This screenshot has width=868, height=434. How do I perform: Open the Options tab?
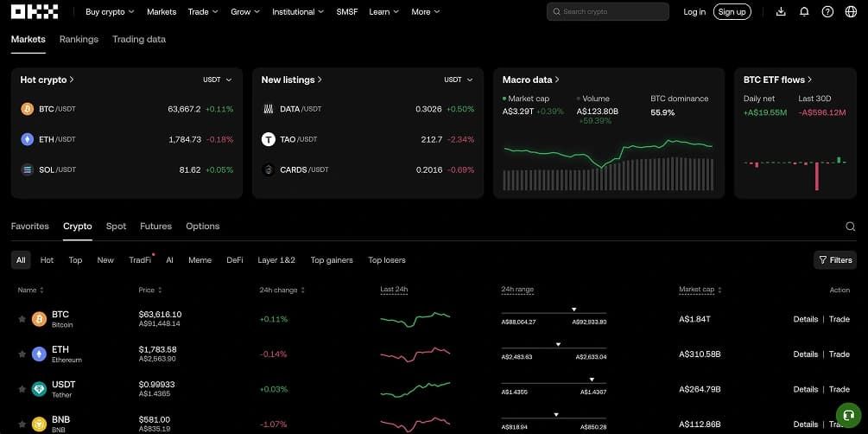pos(203,227)
